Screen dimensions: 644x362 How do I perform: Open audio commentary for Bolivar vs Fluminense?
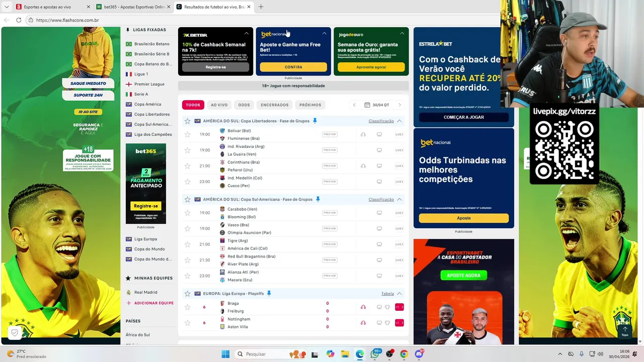363,135
